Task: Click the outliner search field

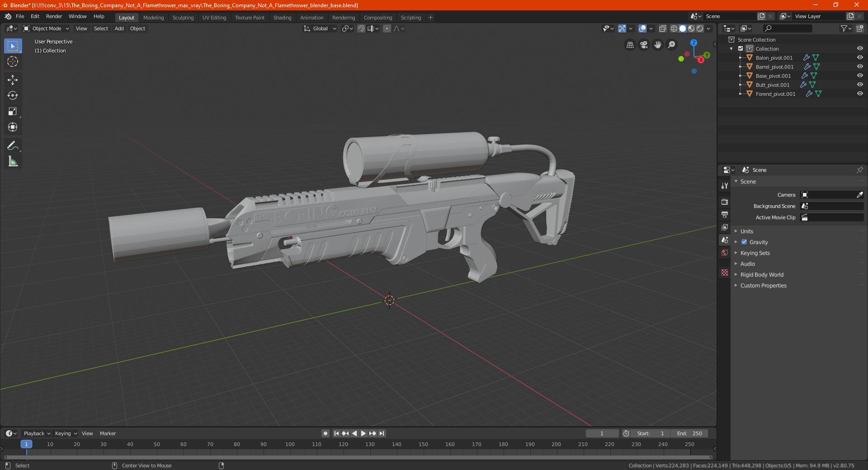Action: [x=787, y=28]
